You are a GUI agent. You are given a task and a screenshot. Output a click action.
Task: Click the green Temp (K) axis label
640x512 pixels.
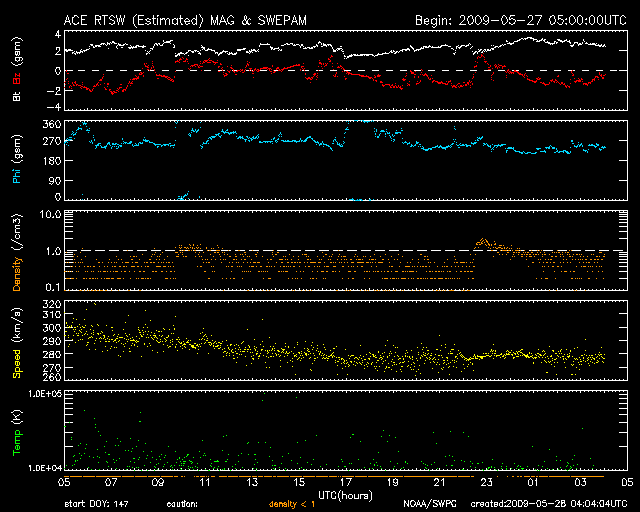click(x=16, y=433)
